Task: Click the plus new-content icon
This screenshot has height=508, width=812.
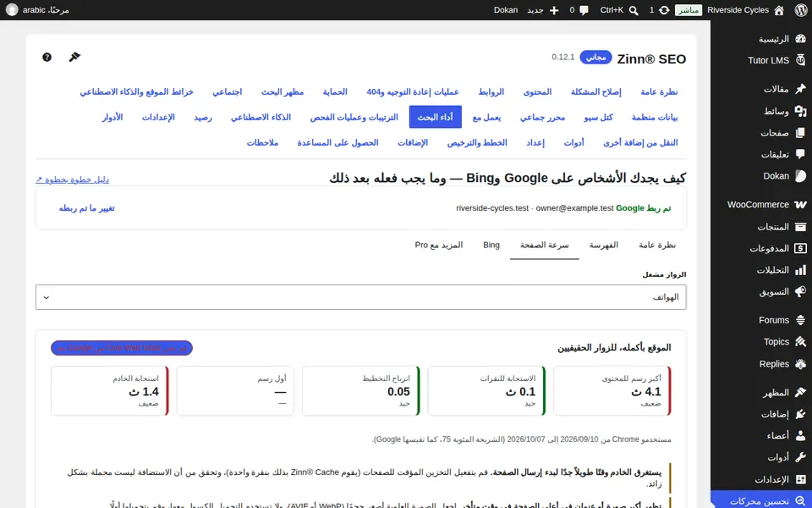Action: 554,10
